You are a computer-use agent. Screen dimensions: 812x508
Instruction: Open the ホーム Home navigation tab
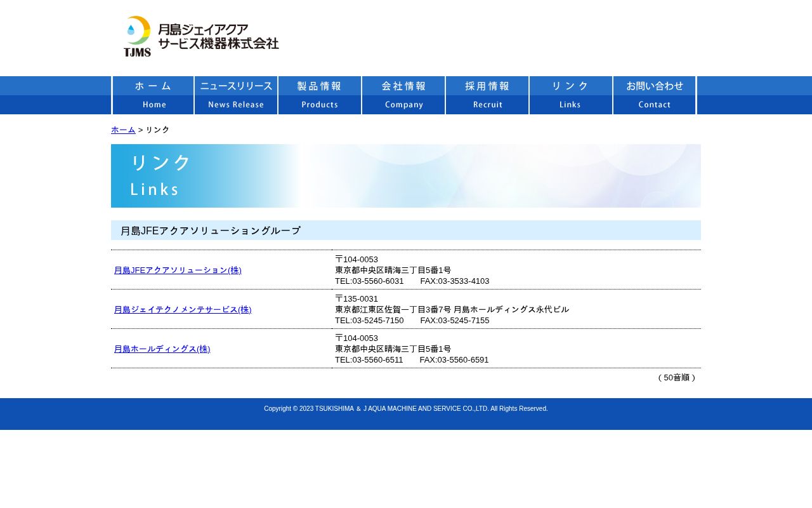153,95
